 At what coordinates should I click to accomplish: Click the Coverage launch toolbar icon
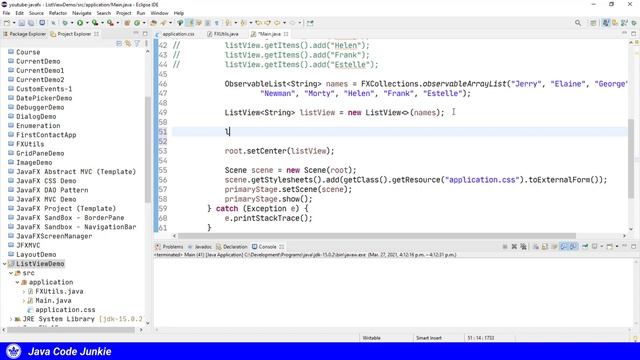coord(95,23)
